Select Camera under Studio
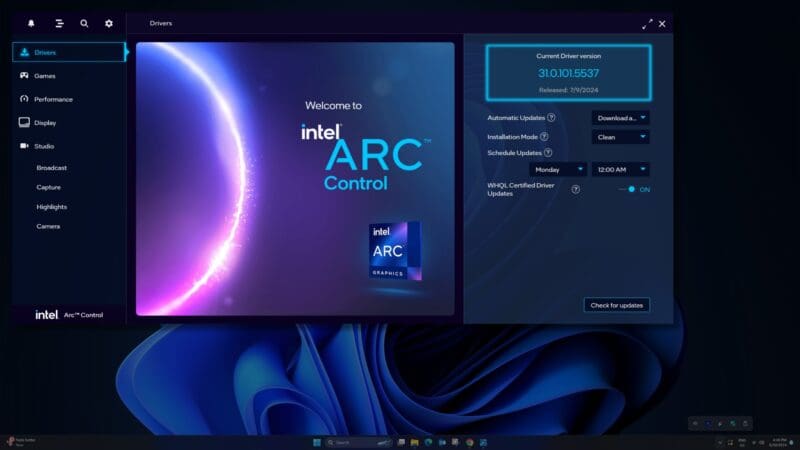The height and width of the screenshot is (450, 800). pyautogui.click(x=48, y=226)
